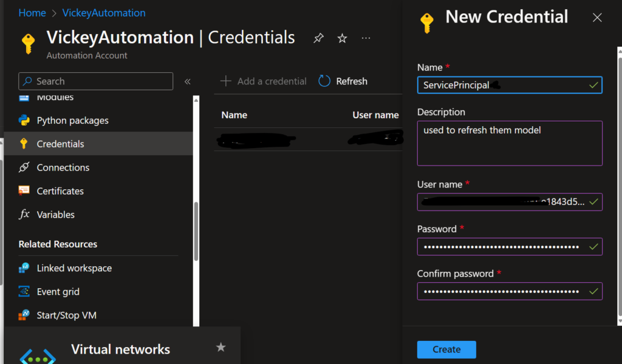
Task: Open the more options ellipsis menu
Action: (x=366, y=38)
